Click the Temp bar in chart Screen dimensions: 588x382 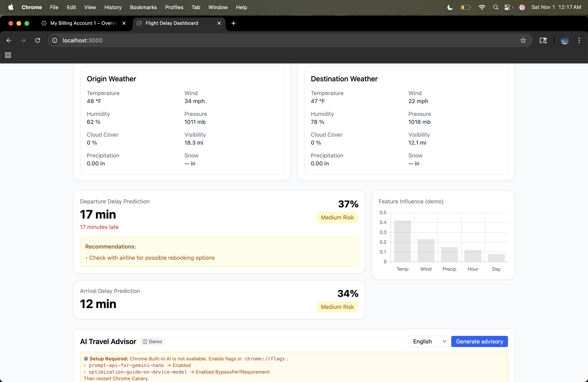(402, 241)
